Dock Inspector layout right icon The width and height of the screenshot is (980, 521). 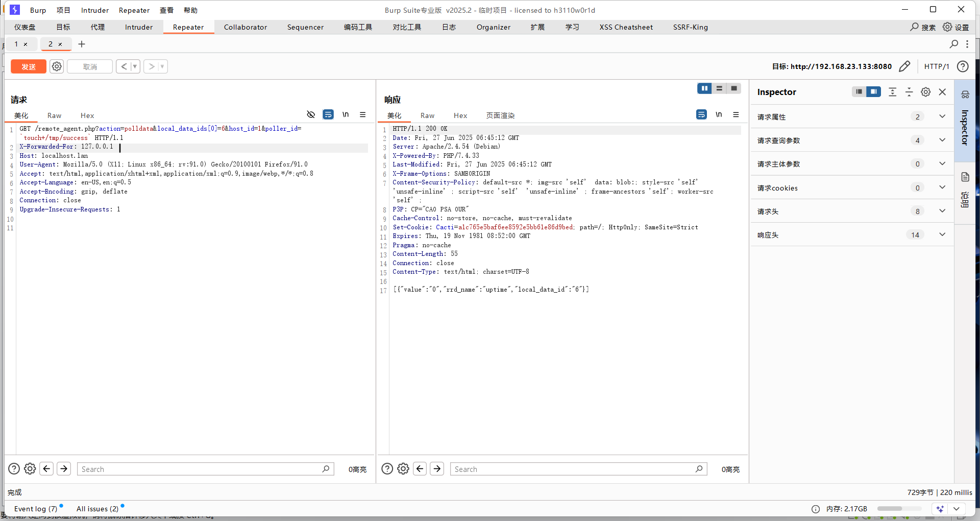click(x=874, y=92)
